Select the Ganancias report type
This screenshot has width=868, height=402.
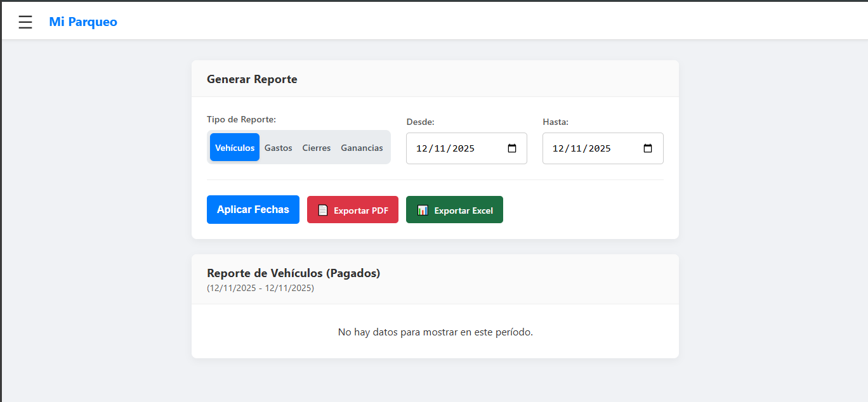pos(362,147)
